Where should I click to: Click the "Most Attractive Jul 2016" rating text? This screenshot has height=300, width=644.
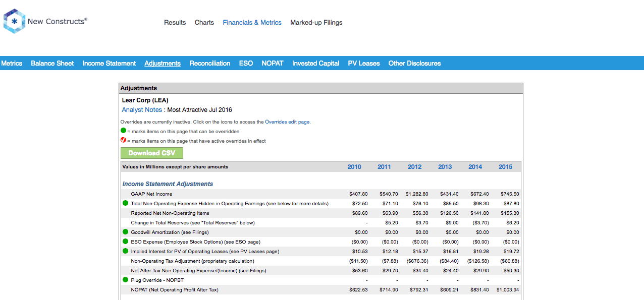pyautogui.click(x=200, y=109)
